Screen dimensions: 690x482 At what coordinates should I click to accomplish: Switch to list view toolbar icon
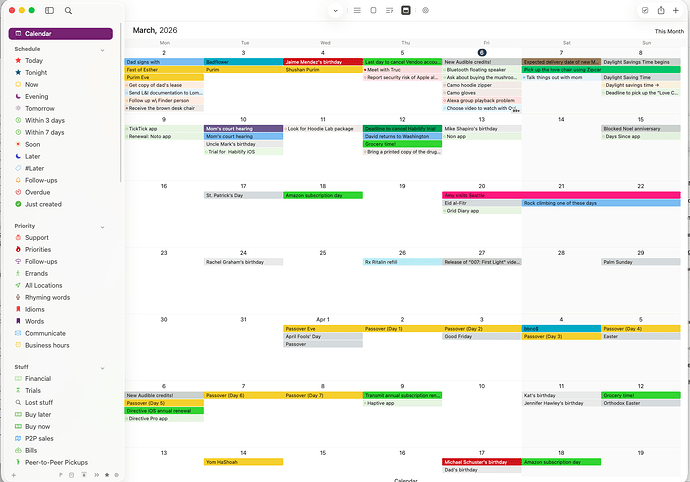point(357,10)
